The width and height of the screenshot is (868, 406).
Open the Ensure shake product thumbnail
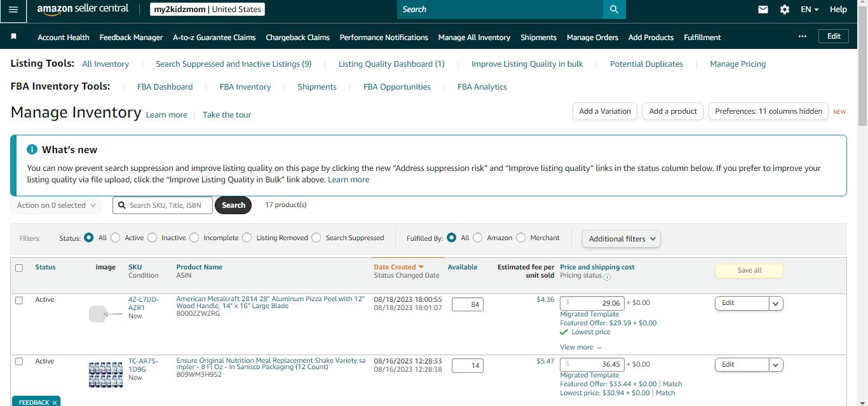click(105, 374)
